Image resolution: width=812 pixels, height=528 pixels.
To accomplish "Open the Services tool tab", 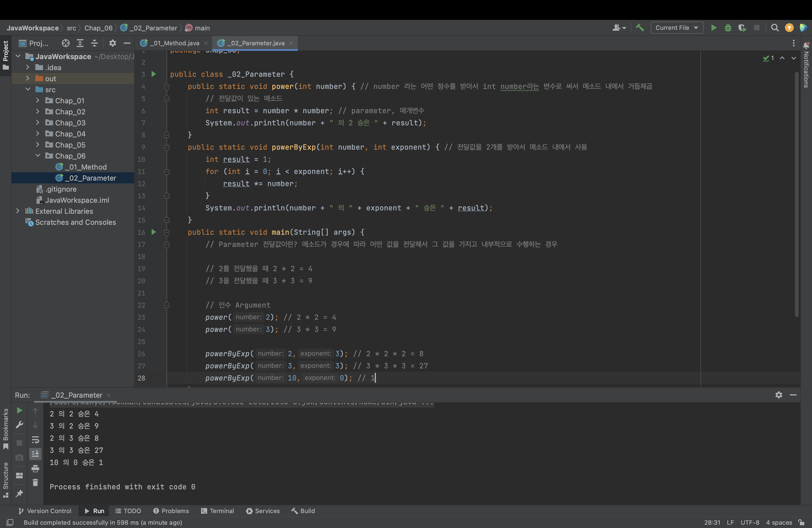I will pos(263,511).
